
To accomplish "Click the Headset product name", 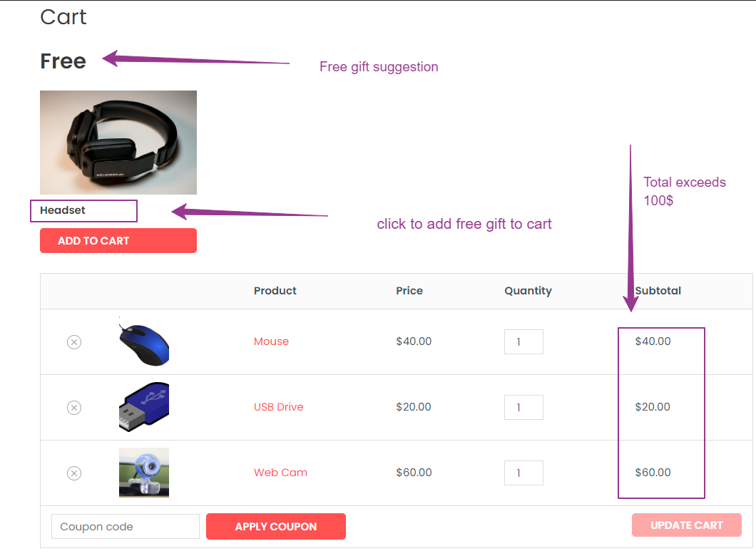I will coord(63,210).
